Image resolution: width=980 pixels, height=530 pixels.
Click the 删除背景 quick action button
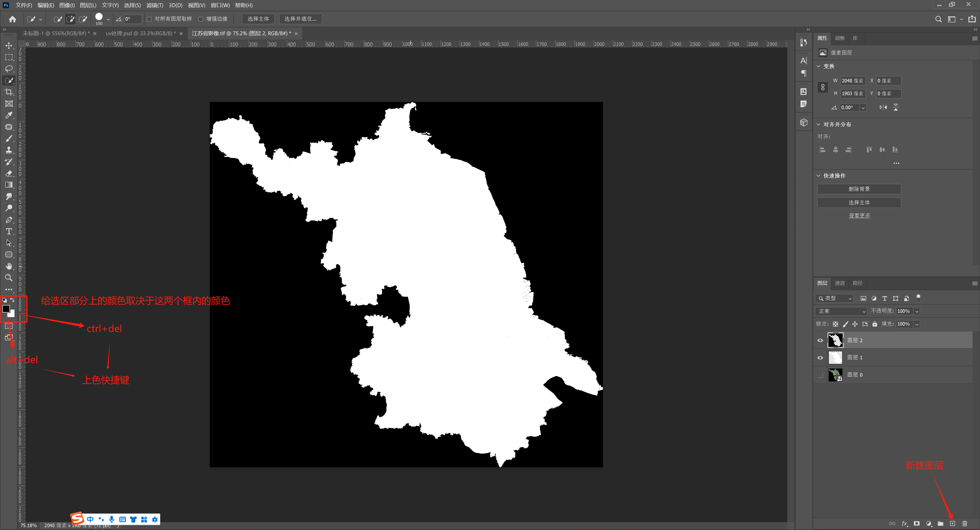[x=859, y=189]
